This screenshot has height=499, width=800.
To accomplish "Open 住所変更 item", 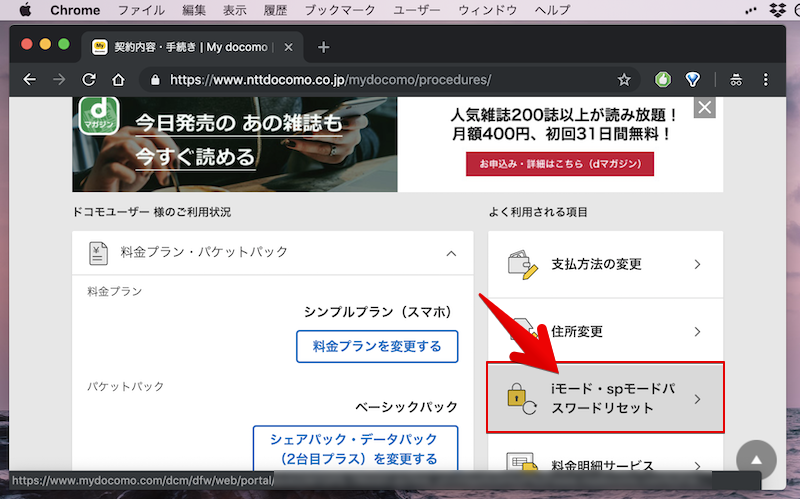I will click(x=605, y=331).
